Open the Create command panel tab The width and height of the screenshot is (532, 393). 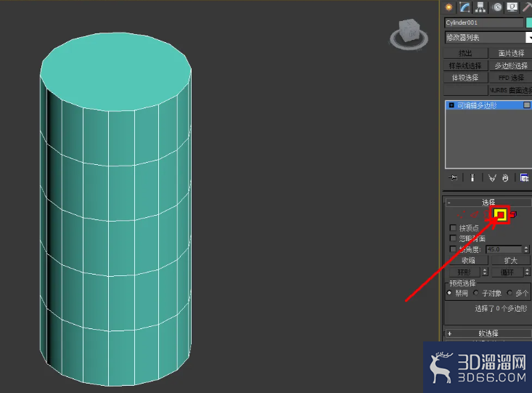449,7
